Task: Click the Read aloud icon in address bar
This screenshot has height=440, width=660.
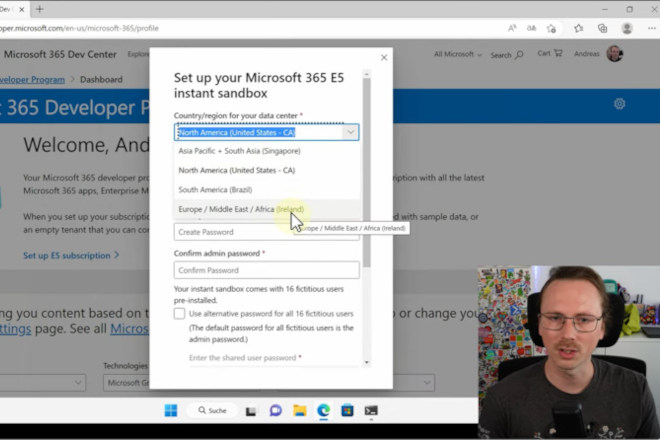Action: pos(512,28)
